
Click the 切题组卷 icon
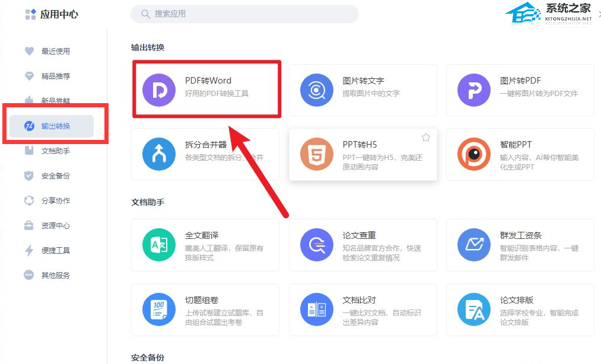click(159, 309)
